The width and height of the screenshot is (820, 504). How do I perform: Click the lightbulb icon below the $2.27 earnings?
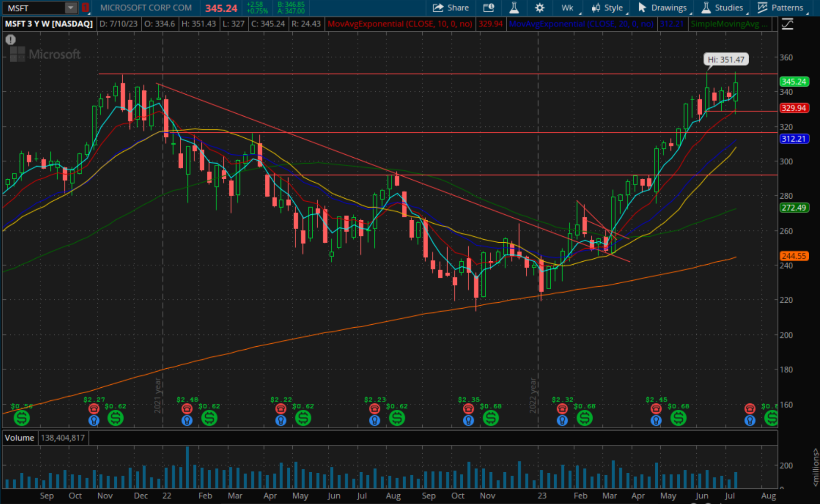click(94, 420)
